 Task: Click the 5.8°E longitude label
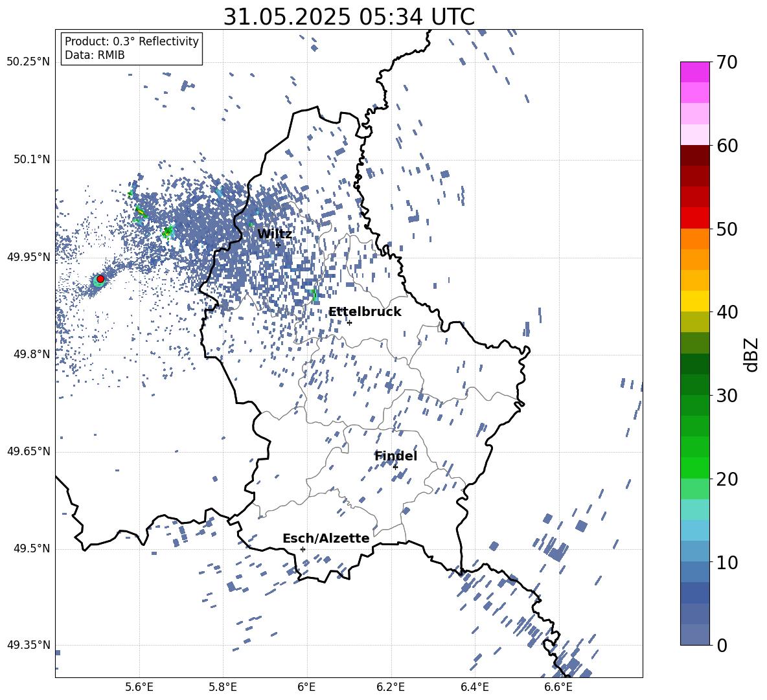(223, 687)
